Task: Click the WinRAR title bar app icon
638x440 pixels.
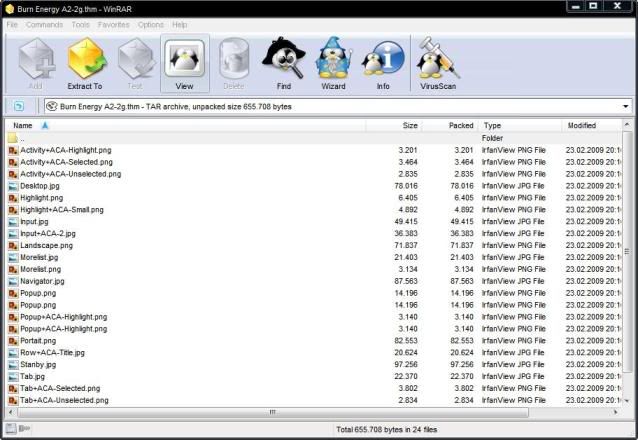Action: click(9, 9)
